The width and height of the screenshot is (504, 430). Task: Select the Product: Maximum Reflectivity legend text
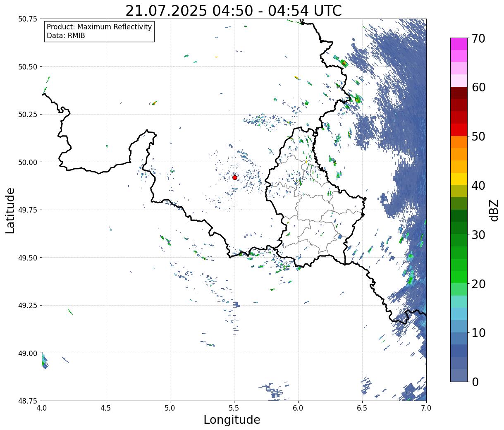(99, 27)
